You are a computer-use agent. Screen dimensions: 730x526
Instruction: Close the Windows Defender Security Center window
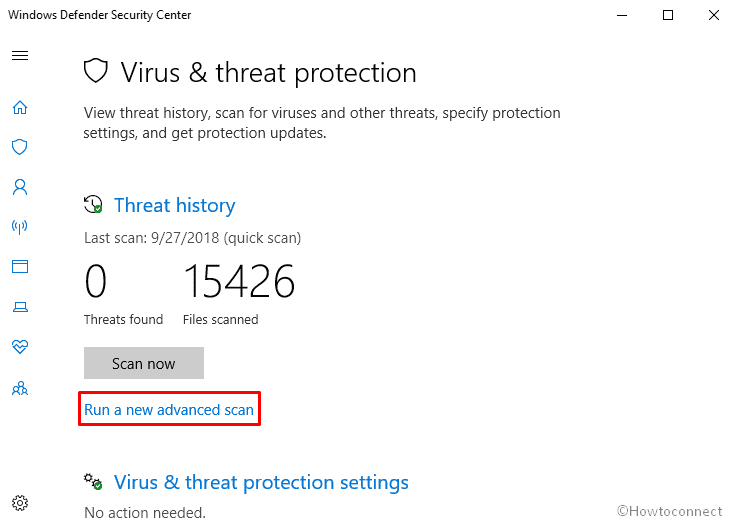[713, 15]
